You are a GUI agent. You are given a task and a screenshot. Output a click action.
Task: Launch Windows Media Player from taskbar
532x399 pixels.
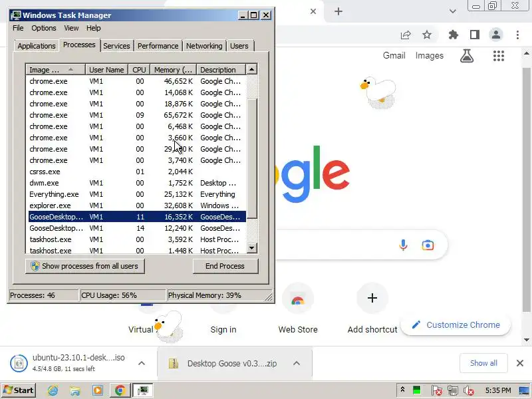pos(97,390)
